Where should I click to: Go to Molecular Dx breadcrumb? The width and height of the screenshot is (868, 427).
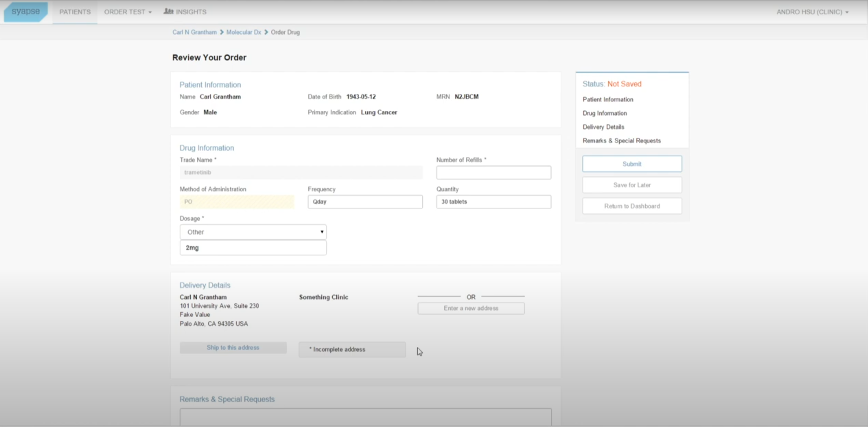pyautogui.click(x=243, y=32)
